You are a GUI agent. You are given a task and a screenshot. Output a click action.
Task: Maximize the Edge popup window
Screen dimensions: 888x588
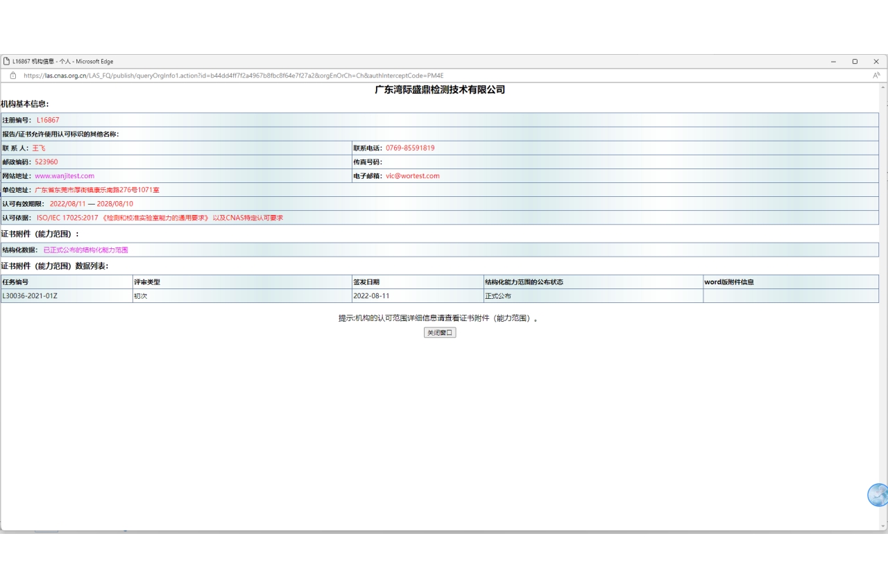point(855,62)
